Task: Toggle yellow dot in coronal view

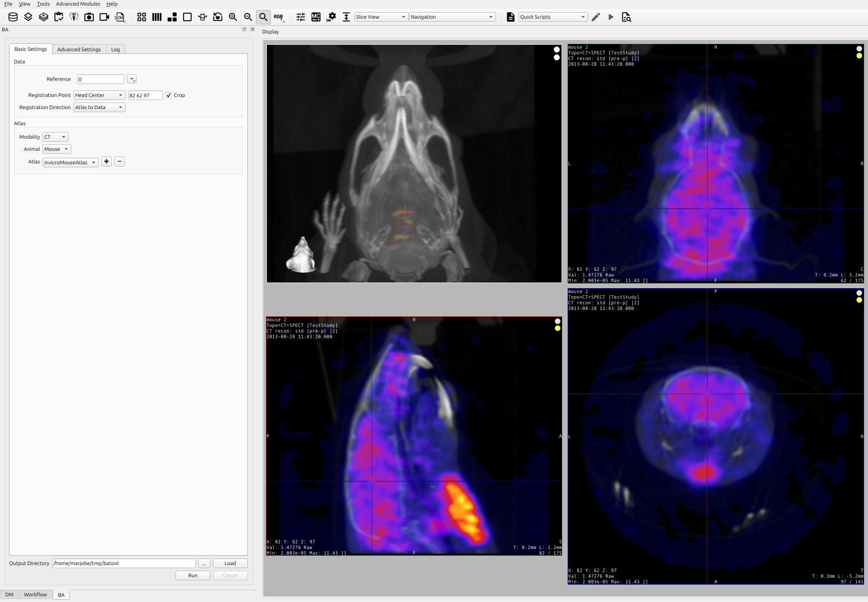Action: (x=859, y=56)
